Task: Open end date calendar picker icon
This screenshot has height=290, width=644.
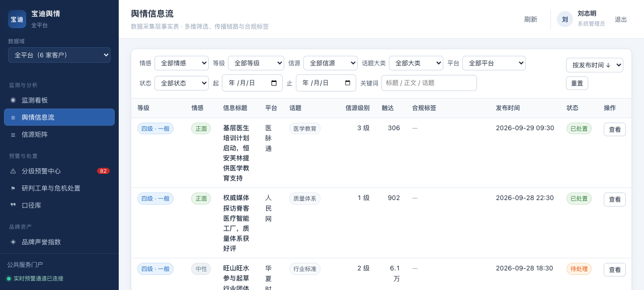Action: click(x=347, y=83)
